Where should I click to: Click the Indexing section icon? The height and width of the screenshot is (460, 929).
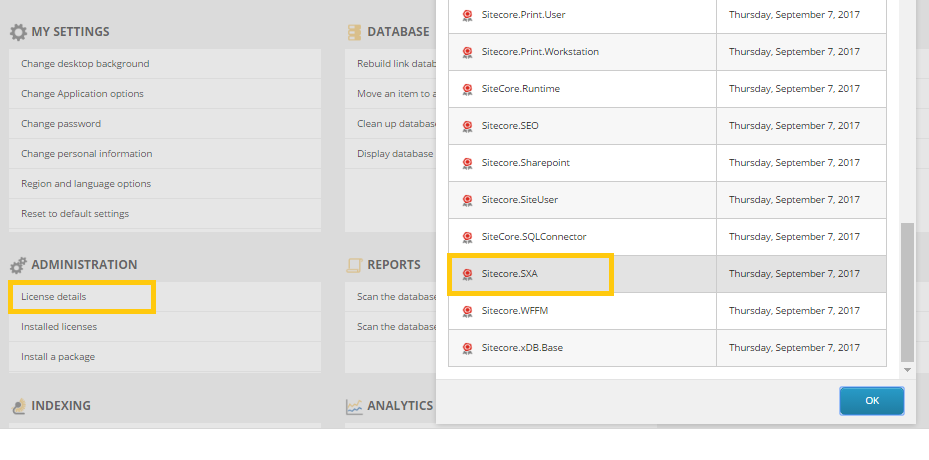click(19, 406)
